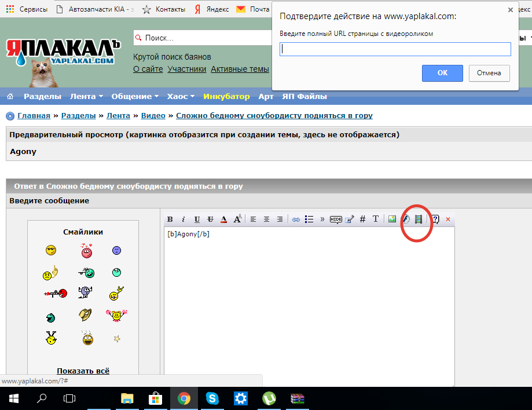Go to Лента breadcrumb link
532x410 pixels.
click(118, 115)
